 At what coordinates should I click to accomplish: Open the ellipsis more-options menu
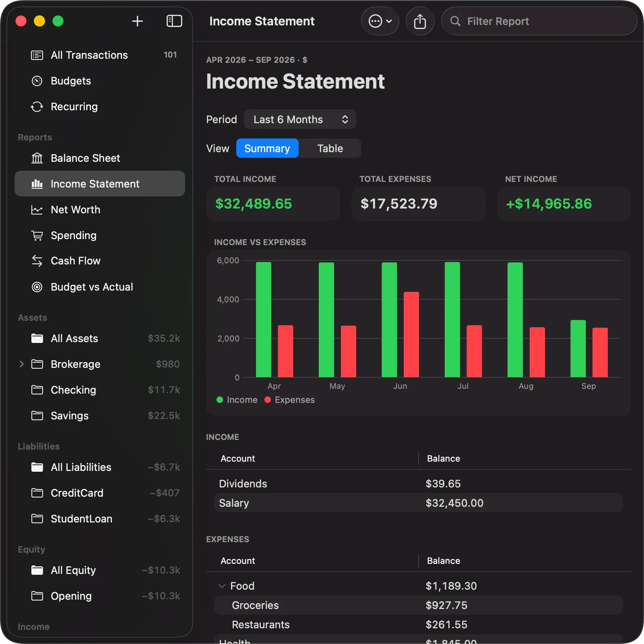click(x=380, y=21)
